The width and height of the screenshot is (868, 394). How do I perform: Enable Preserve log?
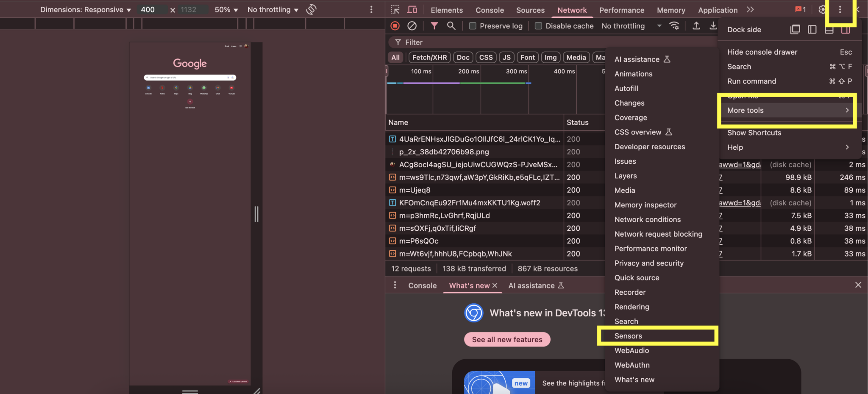click(x=473, y=26)
